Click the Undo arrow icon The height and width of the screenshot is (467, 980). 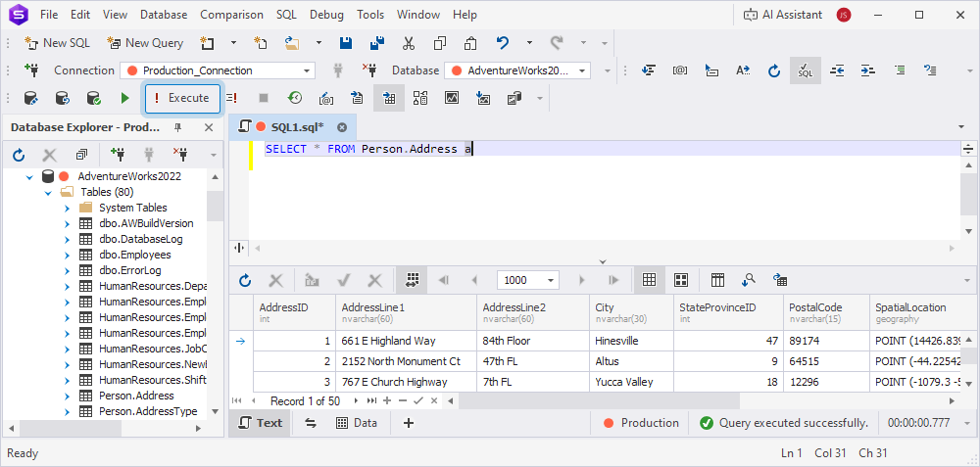[x=503, y=43]
